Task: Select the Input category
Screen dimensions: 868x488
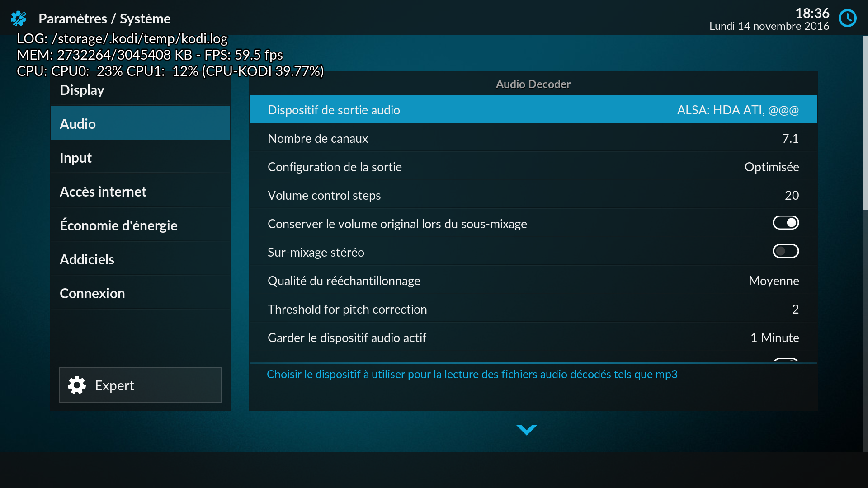Action: [x=140, y=157]
